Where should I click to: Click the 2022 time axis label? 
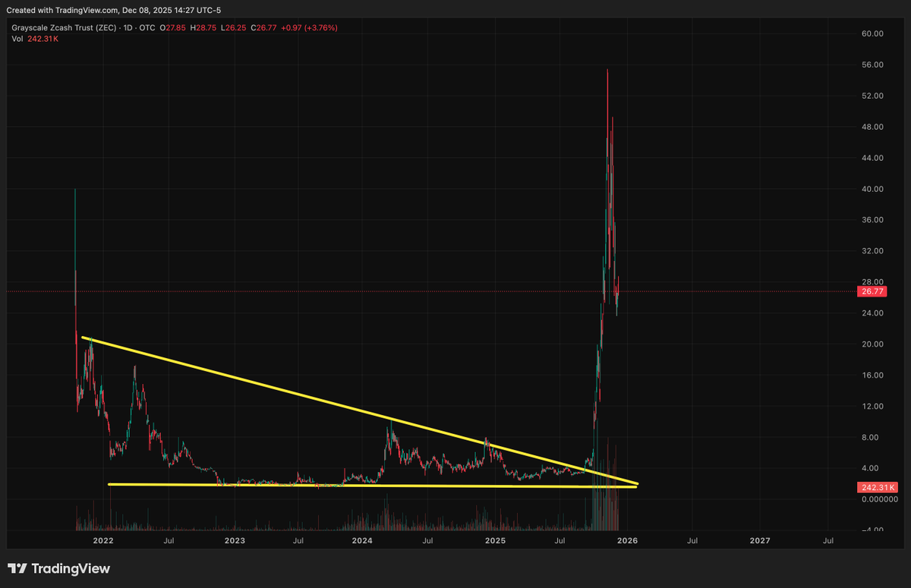coord(102,540)
